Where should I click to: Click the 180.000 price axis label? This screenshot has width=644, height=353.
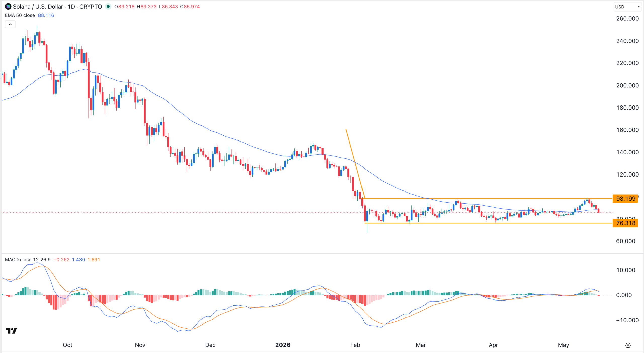tap(627, 108)
